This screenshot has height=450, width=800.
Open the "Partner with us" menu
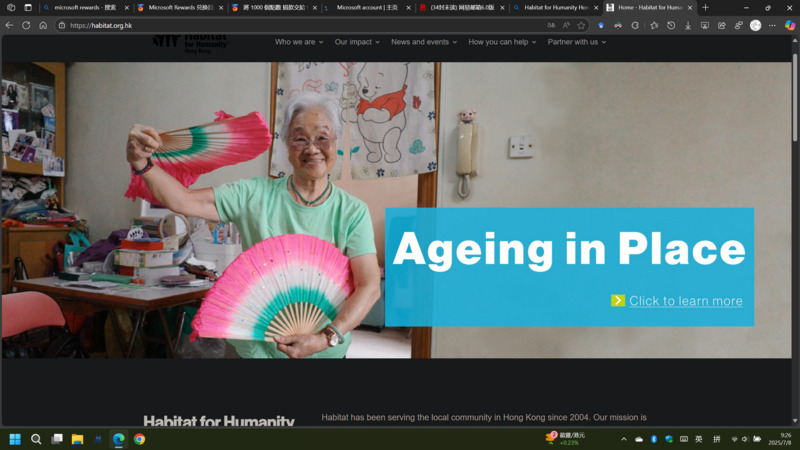tap(577, 42)
